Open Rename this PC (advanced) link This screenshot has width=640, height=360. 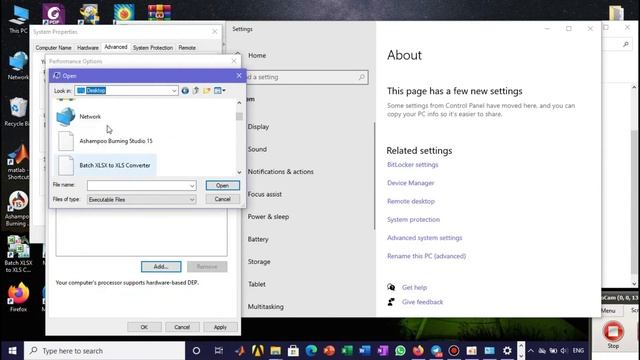click(x=427, y=256)
